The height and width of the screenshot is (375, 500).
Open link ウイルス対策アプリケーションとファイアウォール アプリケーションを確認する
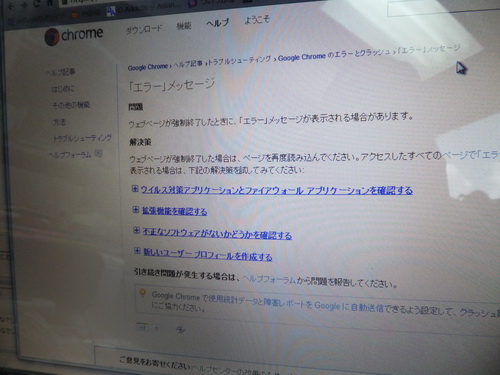277,190
